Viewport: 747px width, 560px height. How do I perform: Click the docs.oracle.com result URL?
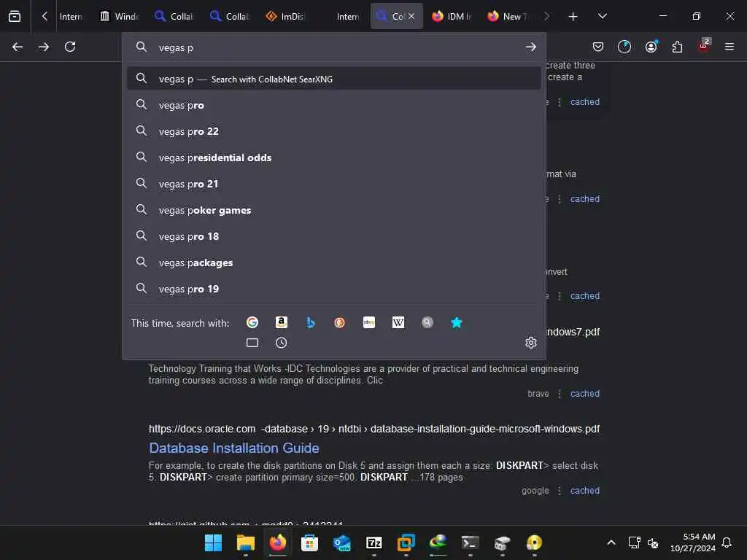click(x=374, y=429)
